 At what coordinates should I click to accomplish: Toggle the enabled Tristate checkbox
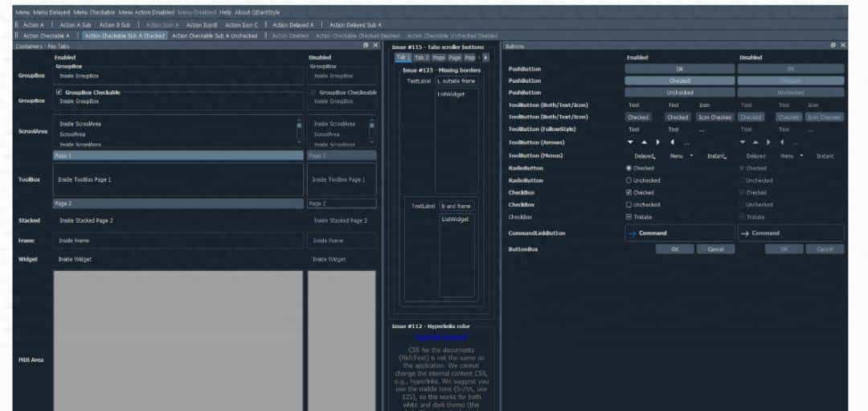click(x=628, y=216)
